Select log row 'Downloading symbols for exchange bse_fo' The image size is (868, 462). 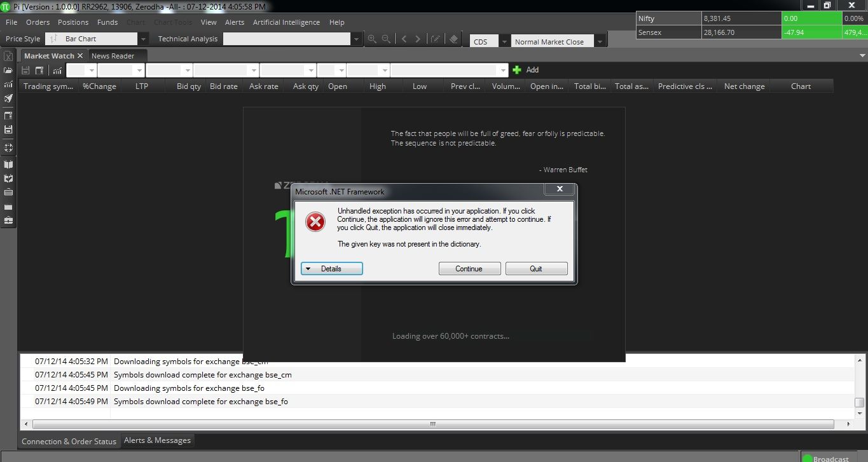point(437,388)
